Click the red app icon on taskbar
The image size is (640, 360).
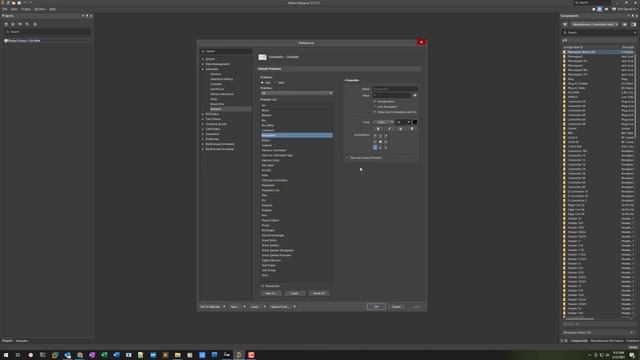[x=251, y=355]
